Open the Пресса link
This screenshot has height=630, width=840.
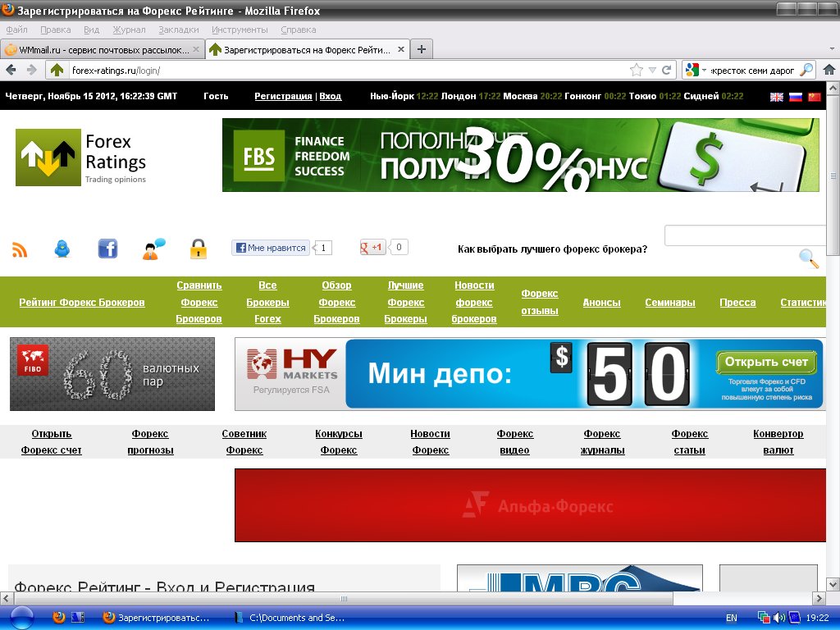pyautogui.click(x=737, y=302)
